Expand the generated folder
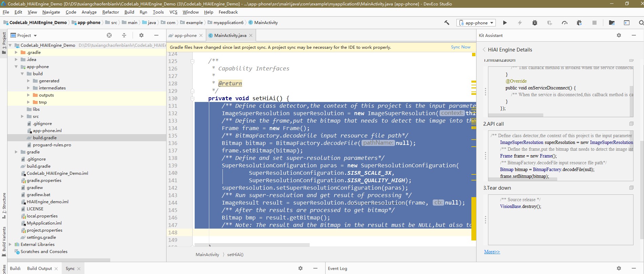The height and width of the screenshot is (274, 644). pyautogui.click(x=28, y=81)
